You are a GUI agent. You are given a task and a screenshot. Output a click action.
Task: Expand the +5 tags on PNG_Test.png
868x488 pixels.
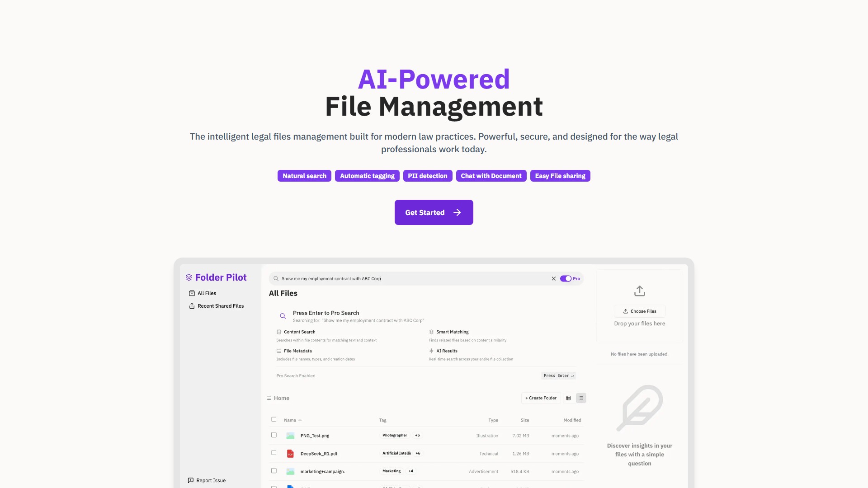point(417,435)
